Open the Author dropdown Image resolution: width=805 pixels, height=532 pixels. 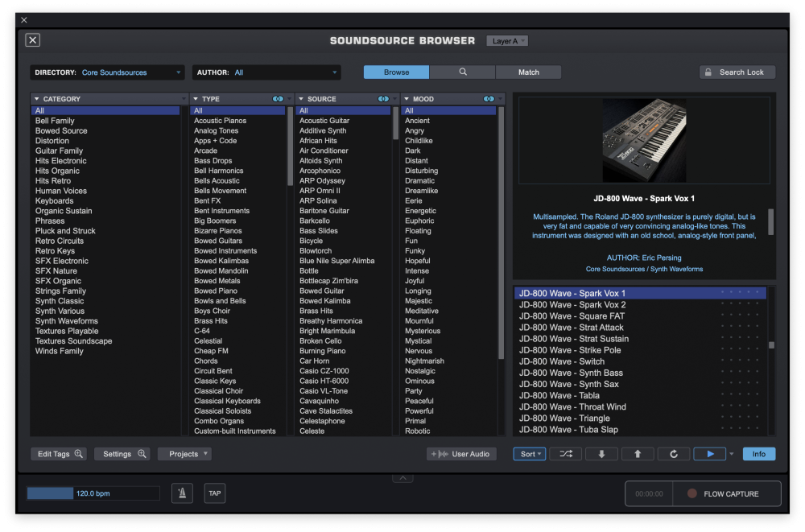[x=266, y=72]
